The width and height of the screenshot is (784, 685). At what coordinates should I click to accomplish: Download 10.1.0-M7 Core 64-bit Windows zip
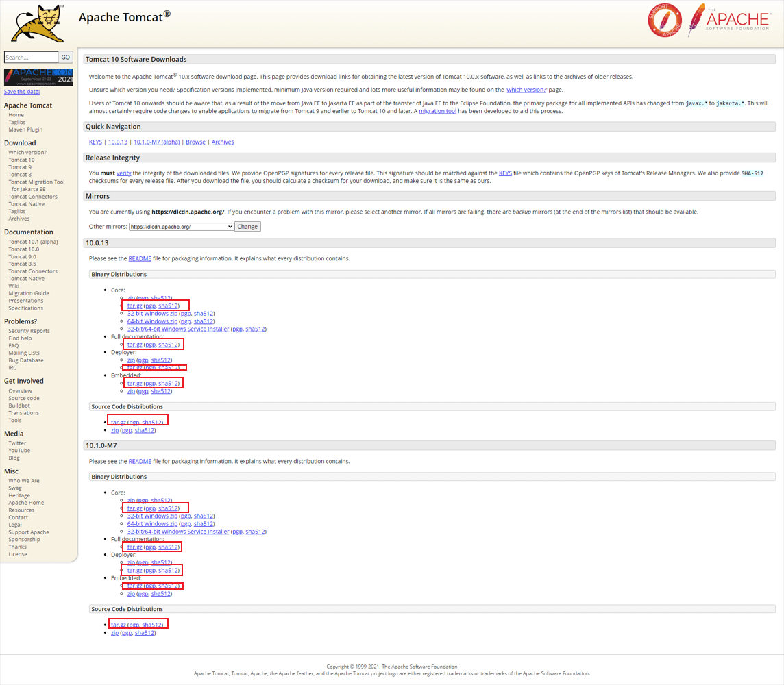pos(153,523)
